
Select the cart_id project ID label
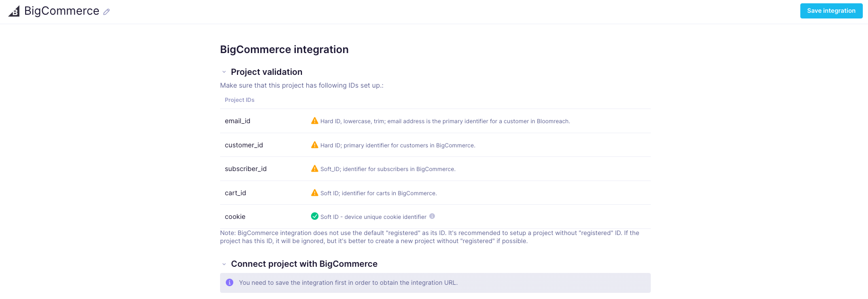click(235, 193)
